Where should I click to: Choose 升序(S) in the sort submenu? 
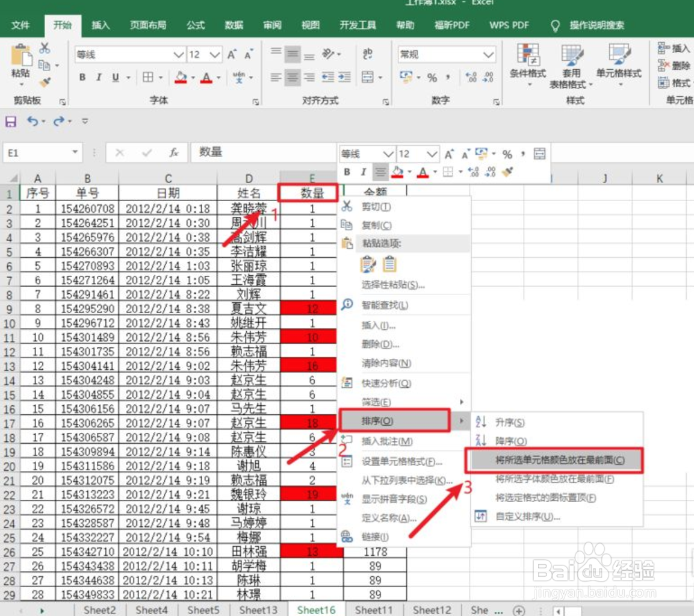tap(557, 423)
